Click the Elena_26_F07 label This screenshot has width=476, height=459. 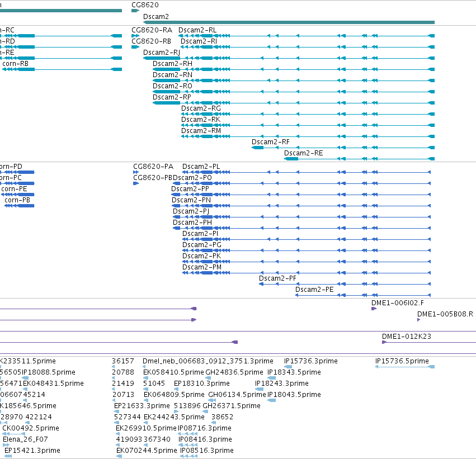coord(25,440)
